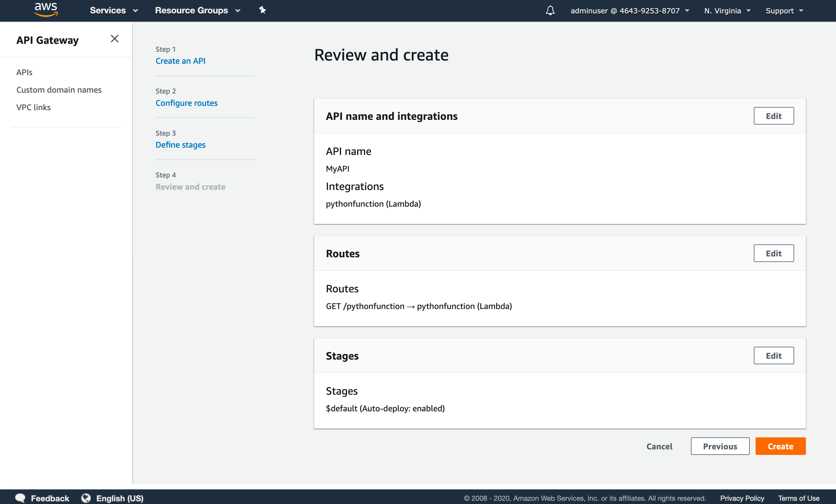Close the API Gateway sidebar panel
This screenshot has height=504, width=836.
click(115, 39)
